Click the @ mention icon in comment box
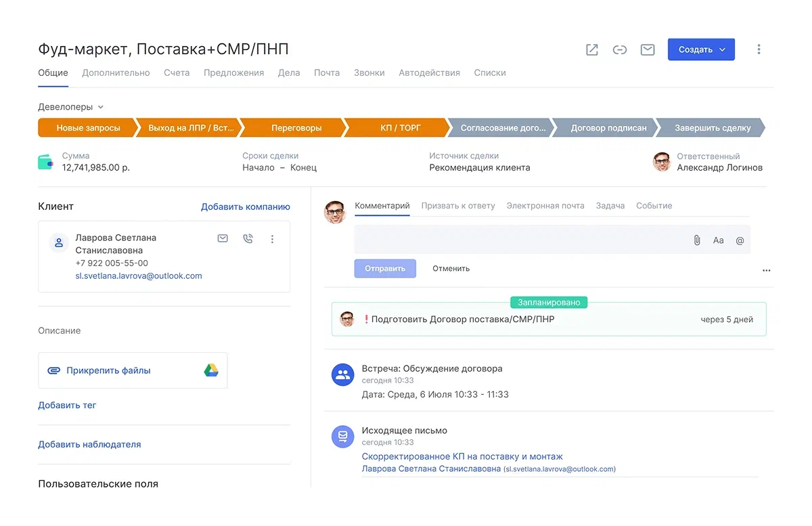This screenshot has height=526, width=812. point(740,240)
